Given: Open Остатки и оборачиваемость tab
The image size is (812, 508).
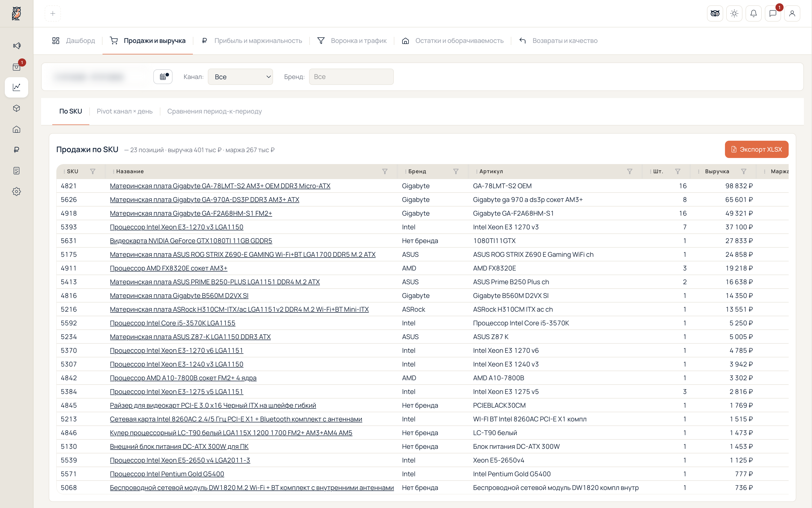Looking at the screenshot, I should pos(453,41).
